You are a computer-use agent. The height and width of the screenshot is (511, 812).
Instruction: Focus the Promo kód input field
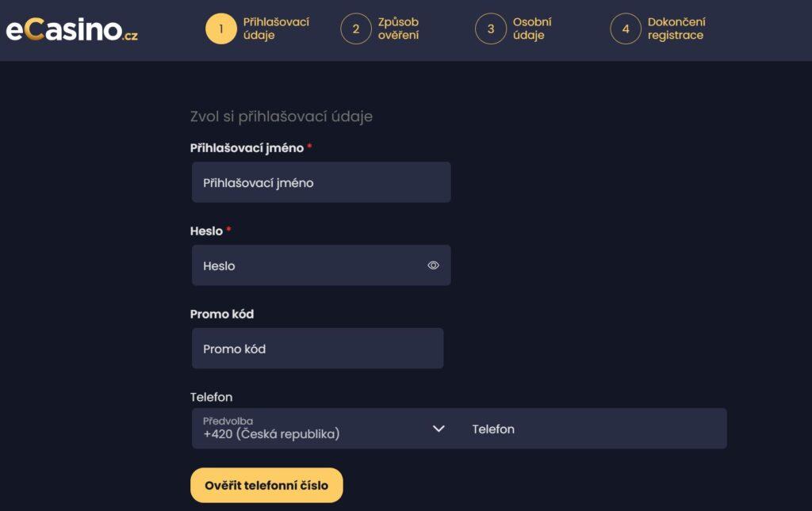[x=317, y=349]
